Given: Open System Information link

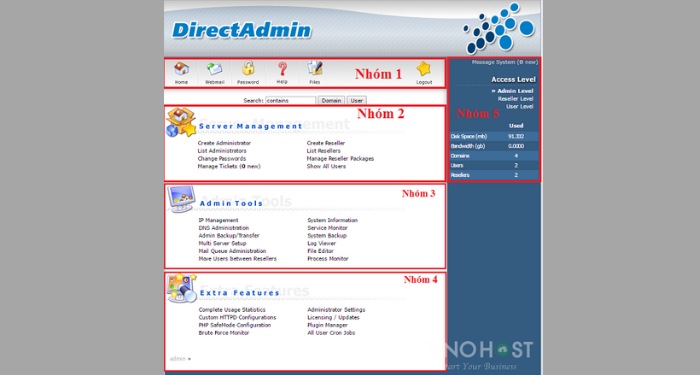Looking at the screenshot, I should coord(333,220).
